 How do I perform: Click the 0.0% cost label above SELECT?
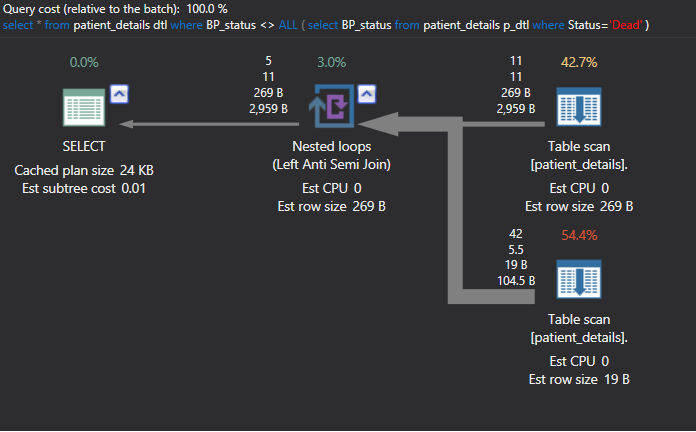tap(84, 62)
